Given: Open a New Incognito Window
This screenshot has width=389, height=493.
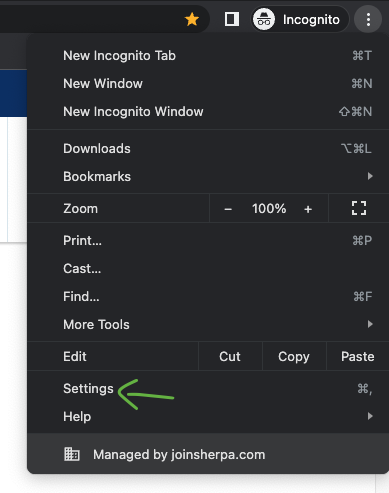Looking at the screenshot, I should click(208, 112).
